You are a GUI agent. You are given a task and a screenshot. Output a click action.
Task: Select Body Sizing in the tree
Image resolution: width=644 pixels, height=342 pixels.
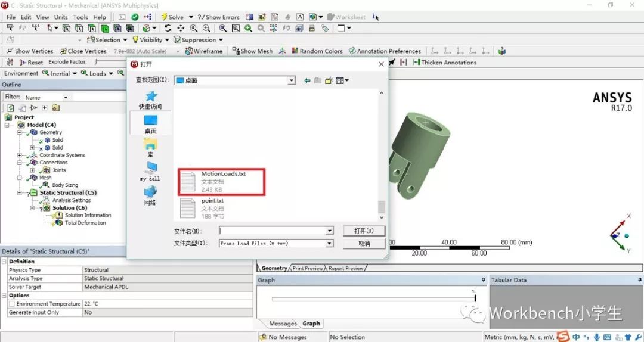pos(64,185)
